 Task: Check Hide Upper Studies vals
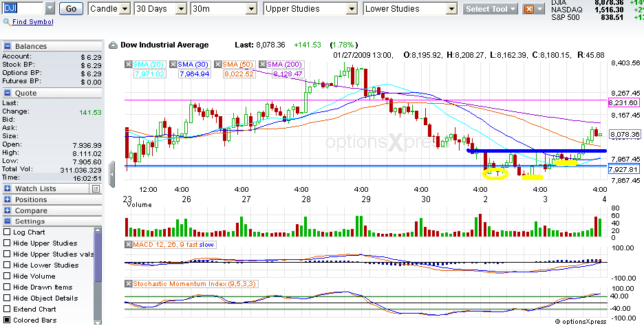click(x=7, y=254)
